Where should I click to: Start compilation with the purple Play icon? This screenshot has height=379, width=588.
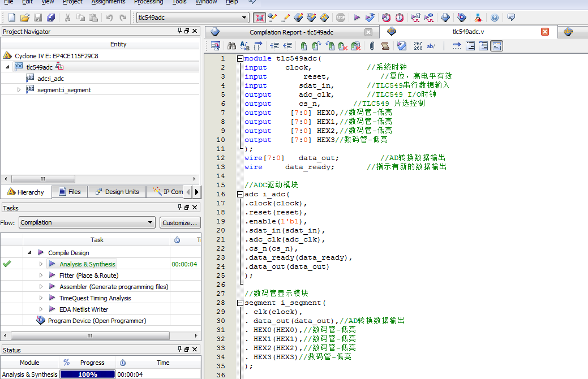click(x=357, y=18)
